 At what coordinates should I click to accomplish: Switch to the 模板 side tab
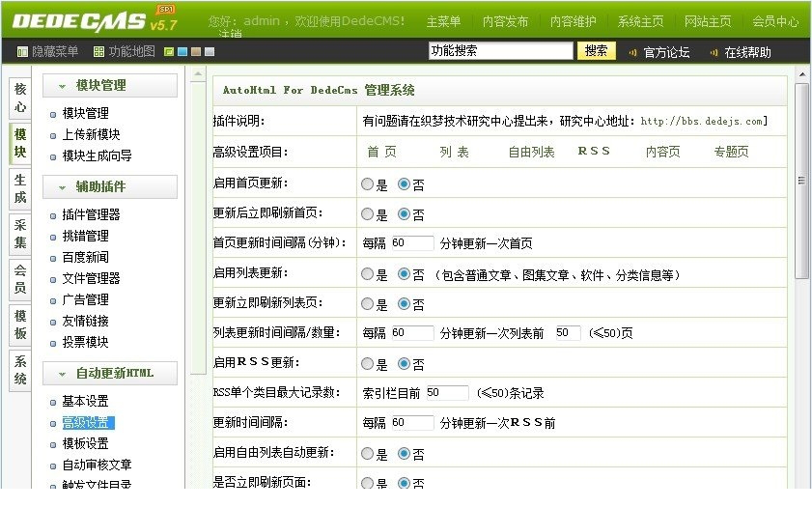click(x=20, y=325)
